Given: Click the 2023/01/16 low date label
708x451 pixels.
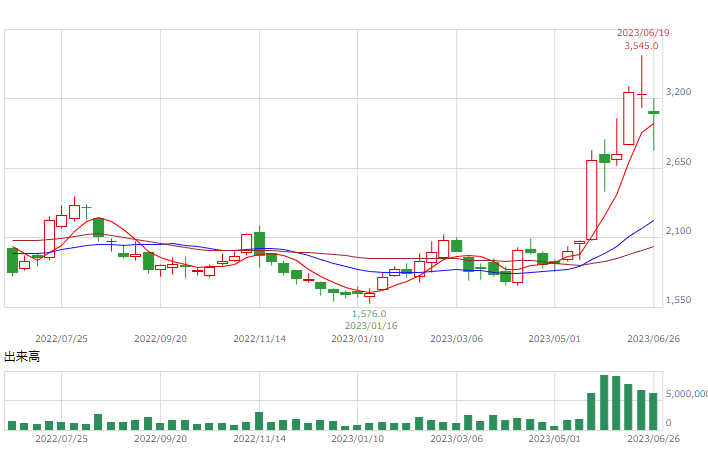Looking at the screenshot, I should pos(371,325).
